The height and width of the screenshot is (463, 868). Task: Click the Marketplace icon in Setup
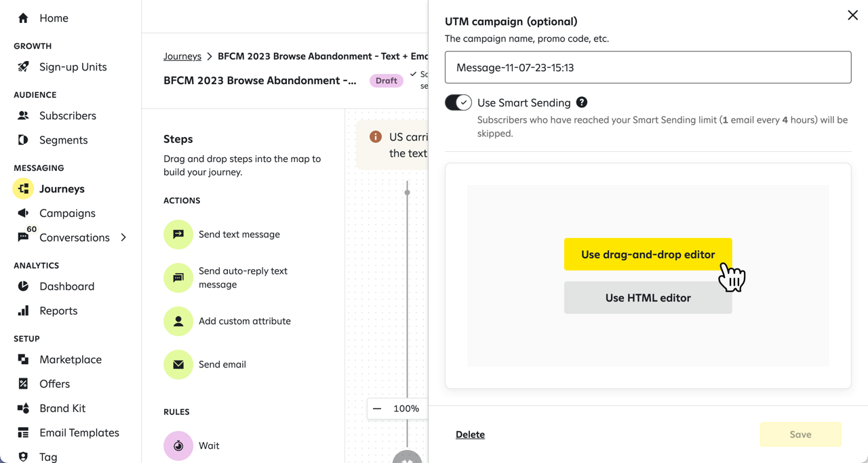[22, 359]
